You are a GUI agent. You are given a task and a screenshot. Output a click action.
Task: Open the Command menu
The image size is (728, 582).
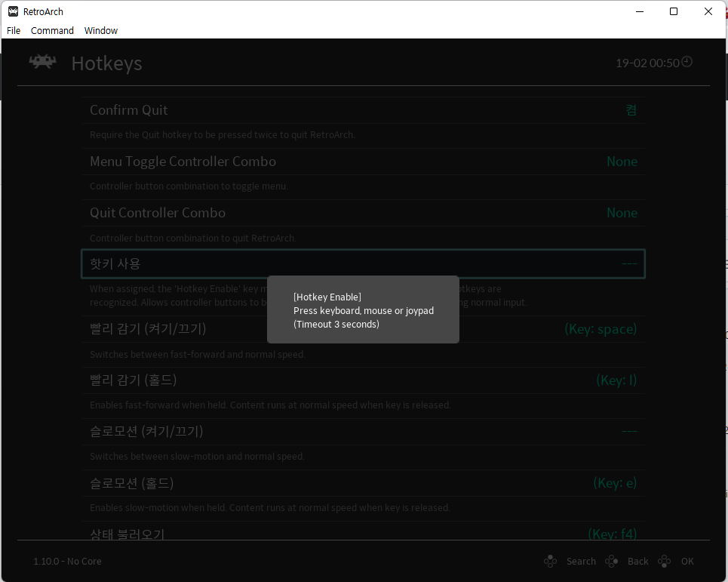[52, 31]
